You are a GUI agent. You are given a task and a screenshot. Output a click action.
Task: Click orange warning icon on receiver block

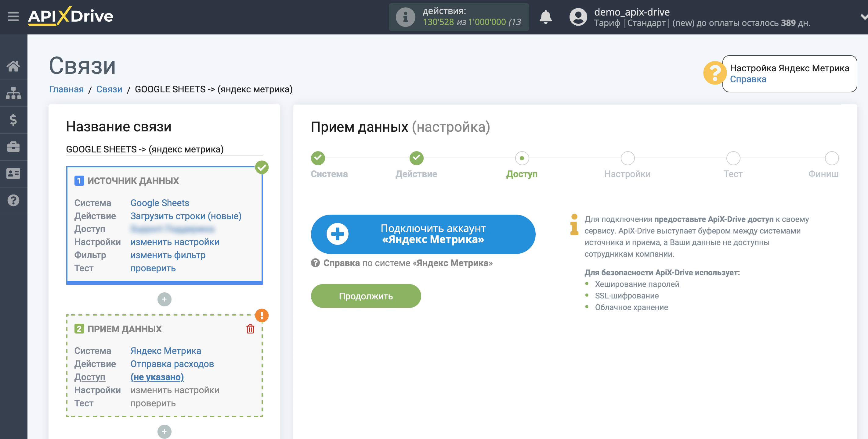click(x=262, y=316)
